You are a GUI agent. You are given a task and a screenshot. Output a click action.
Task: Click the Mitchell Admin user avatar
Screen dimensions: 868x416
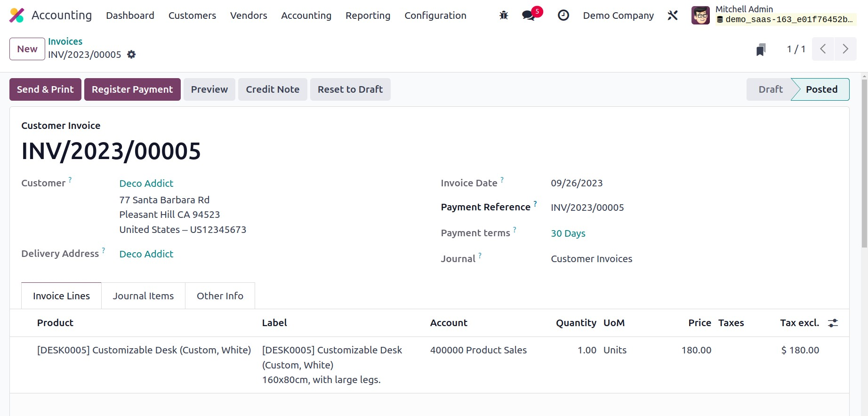tap(700, 16)
